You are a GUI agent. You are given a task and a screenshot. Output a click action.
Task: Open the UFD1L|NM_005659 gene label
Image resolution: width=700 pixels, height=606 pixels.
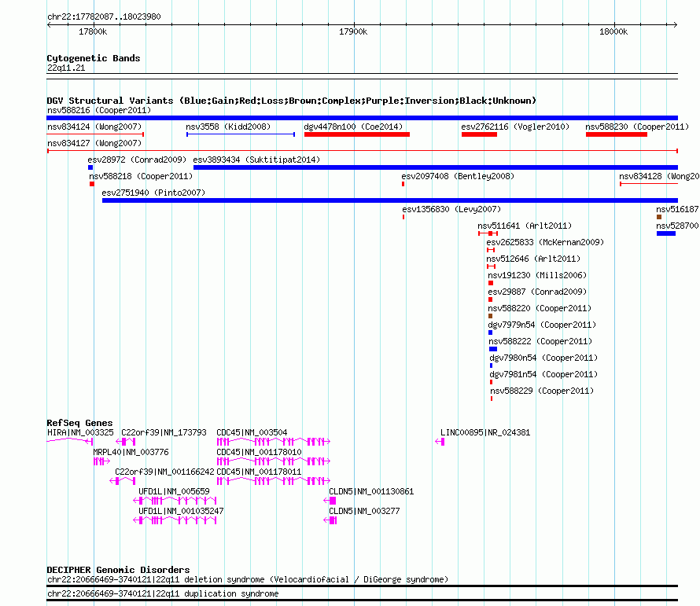click(174, 491)
